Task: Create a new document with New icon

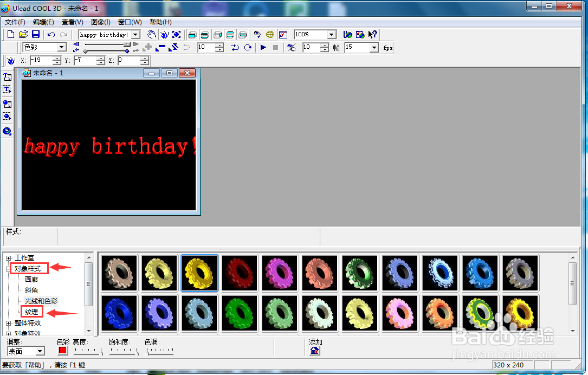Action: (10, 35)
